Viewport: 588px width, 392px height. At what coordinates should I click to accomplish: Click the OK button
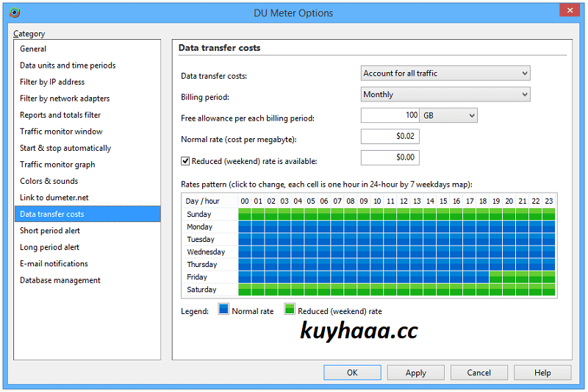[x=353, y=372]
